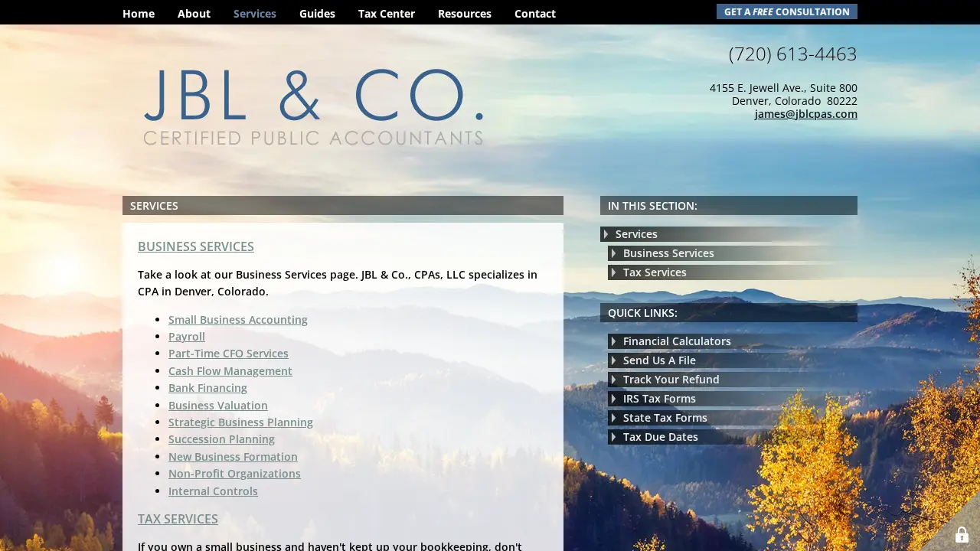
Task: Open the Succession Planning link
Action: (221, 439)
